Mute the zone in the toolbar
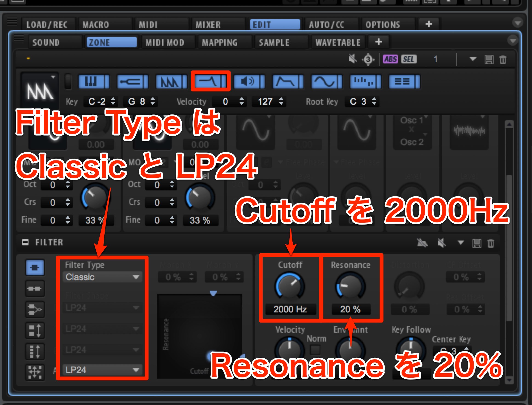Viewport: 532px width, 405px height. [x=353, y=59]
